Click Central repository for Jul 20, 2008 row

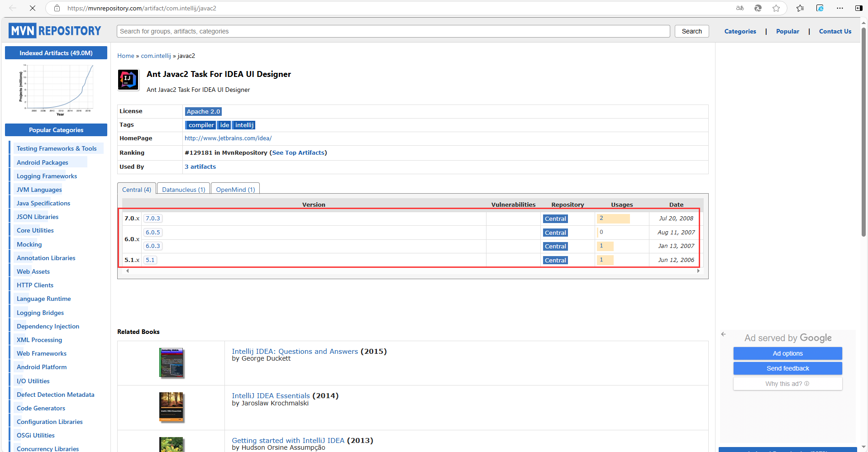555,219
